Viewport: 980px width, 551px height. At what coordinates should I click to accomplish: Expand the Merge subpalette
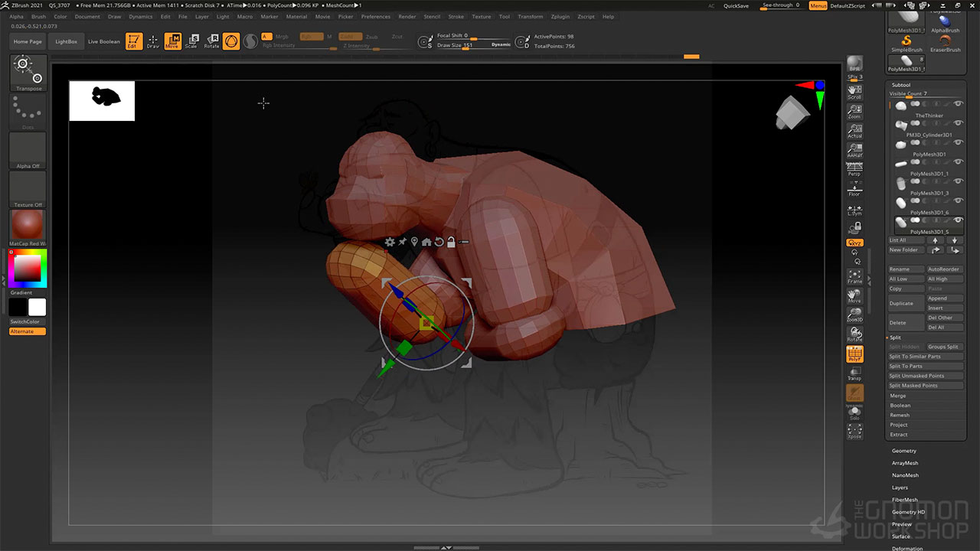point(897,396)
